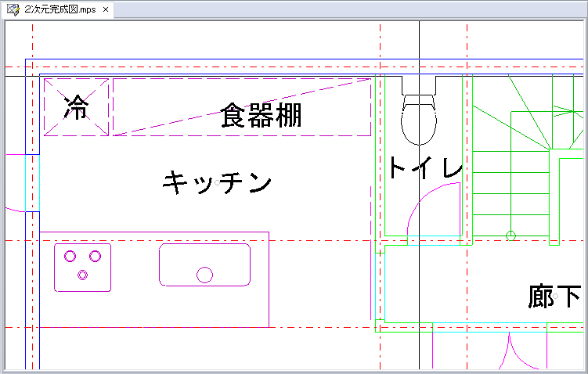Click the 廊下 room label
This screenshot has height=374, width=588.
tap(554, 296)
